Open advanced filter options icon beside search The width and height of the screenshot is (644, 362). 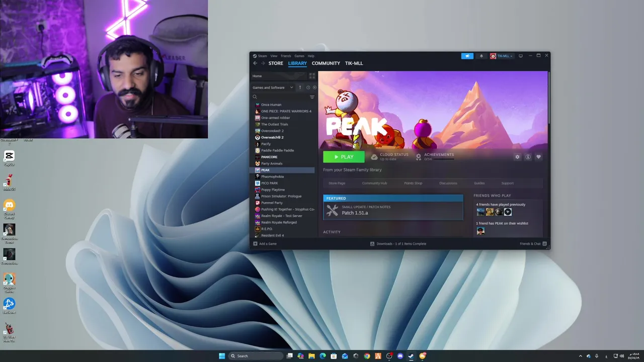click(312, 97)
